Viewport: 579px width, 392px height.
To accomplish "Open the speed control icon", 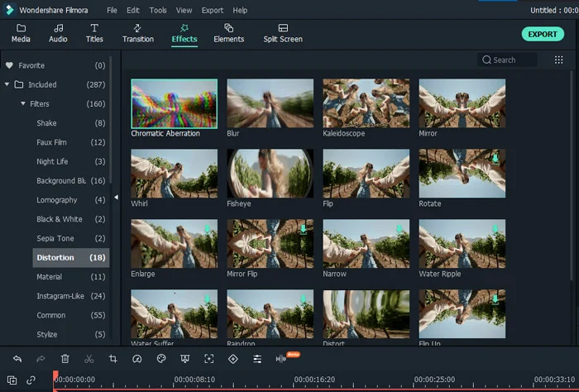I will coord(137,359).
